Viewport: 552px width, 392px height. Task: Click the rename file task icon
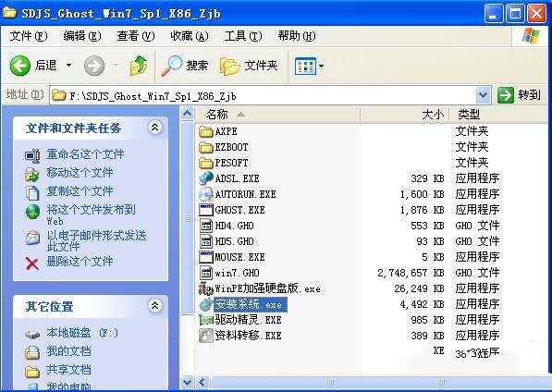[x=32, y=156]
